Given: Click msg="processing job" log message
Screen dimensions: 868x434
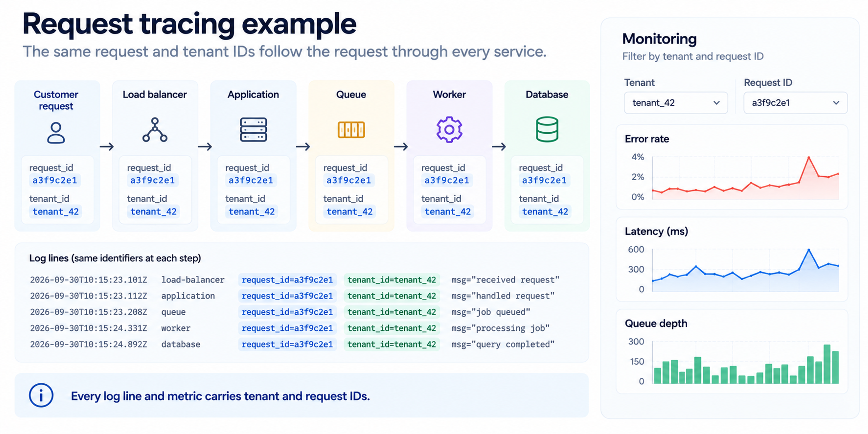Looking at the screenshot, I should pyautogui.click(x=500, y=328).
